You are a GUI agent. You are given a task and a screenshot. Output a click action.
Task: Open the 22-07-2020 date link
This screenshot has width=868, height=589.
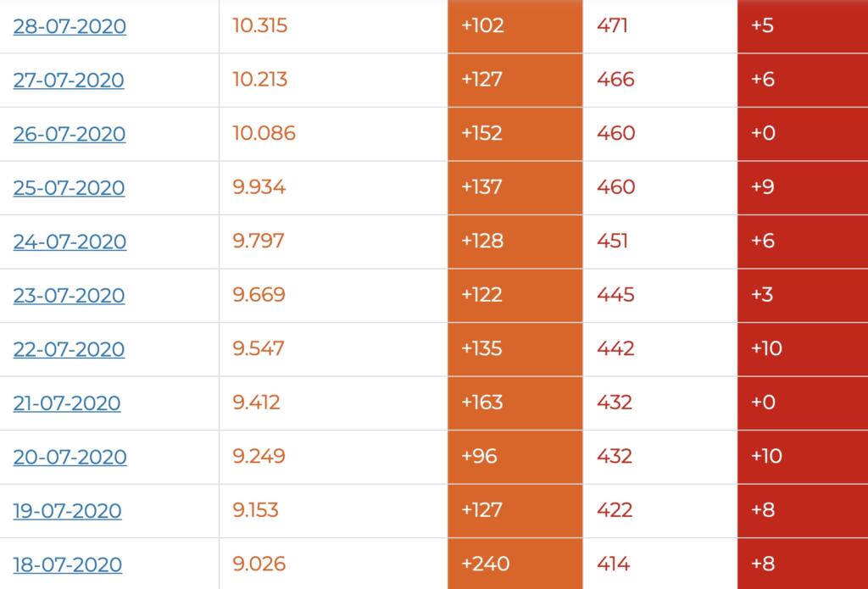[69, 349]
